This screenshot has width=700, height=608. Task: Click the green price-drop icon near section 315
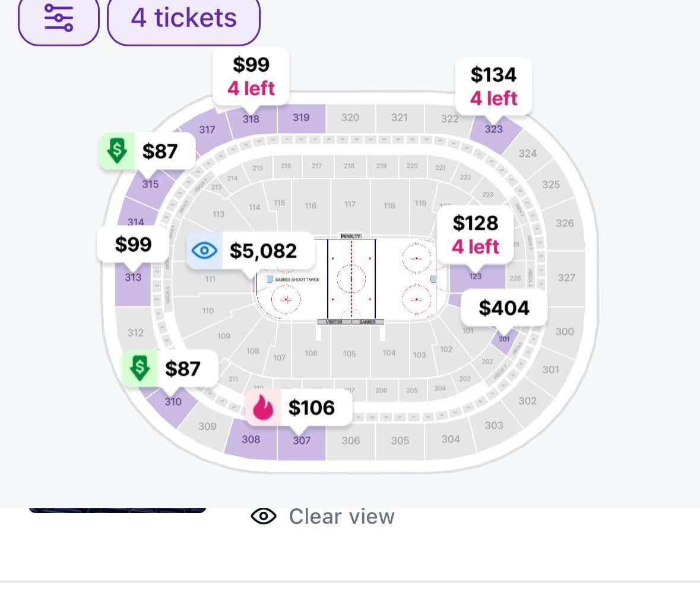[117, 151]
